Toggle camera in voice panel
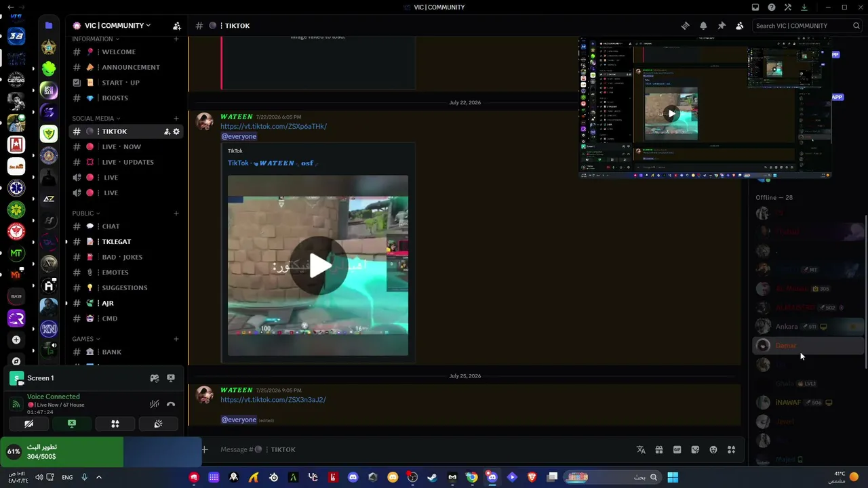 point(28,424)
